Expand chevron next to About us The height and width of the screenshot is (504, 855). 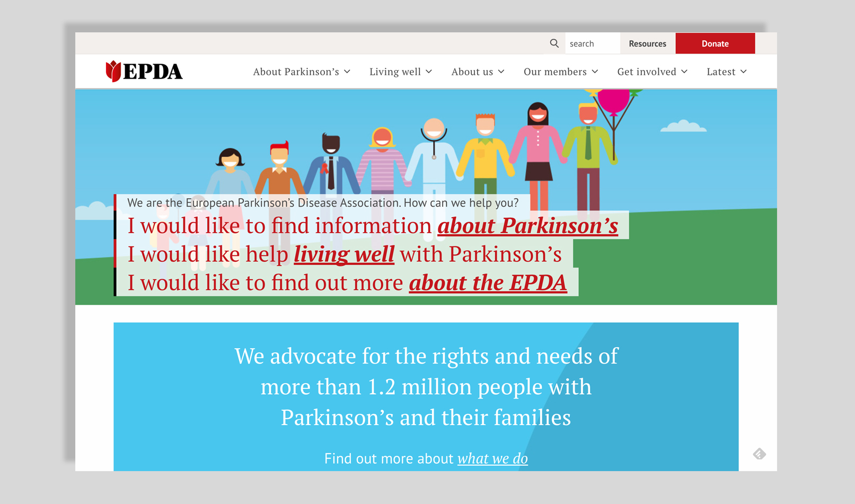pyautogui.click(x=501, y=72)
